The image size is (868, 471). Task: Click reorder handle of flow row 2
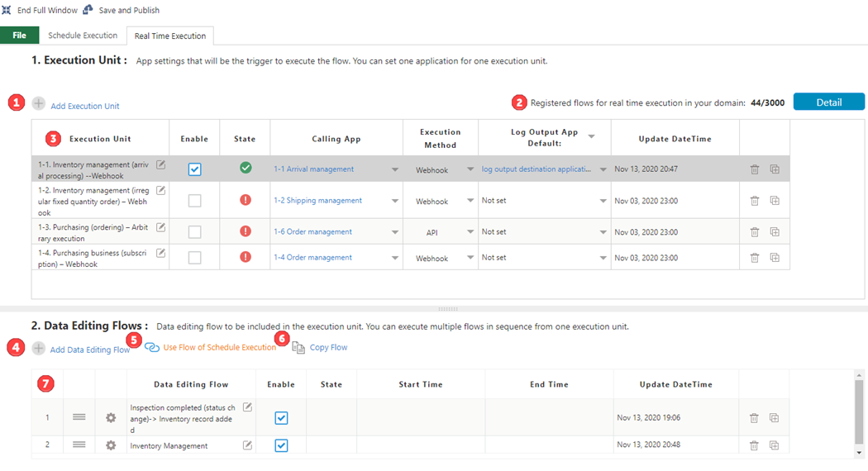[79, 445]
